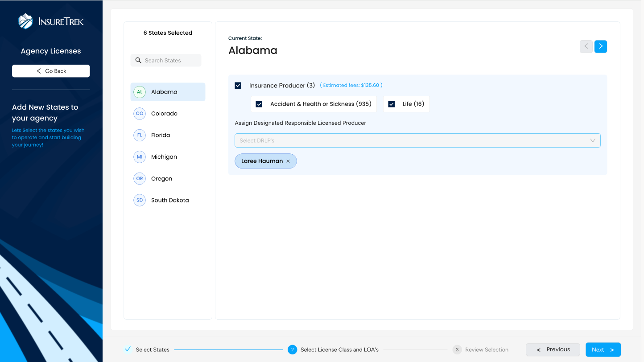The height and width of the screenshot is (362, 644).
Task: Click the InsureTrek logo
Action: click(x=51, y=21)
